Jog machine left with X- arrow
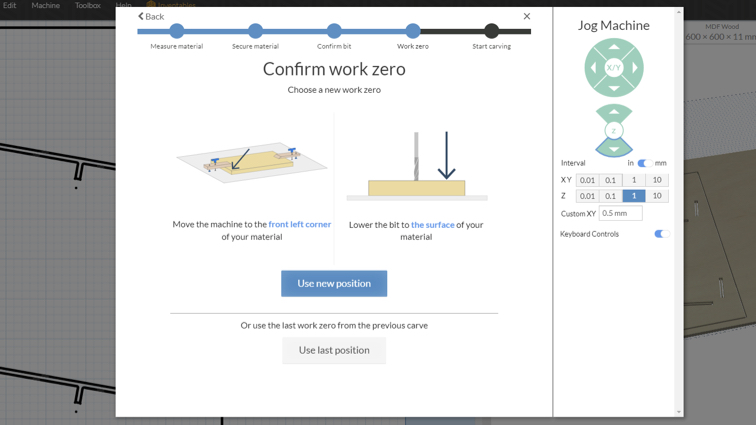 (x=593, y=68)
